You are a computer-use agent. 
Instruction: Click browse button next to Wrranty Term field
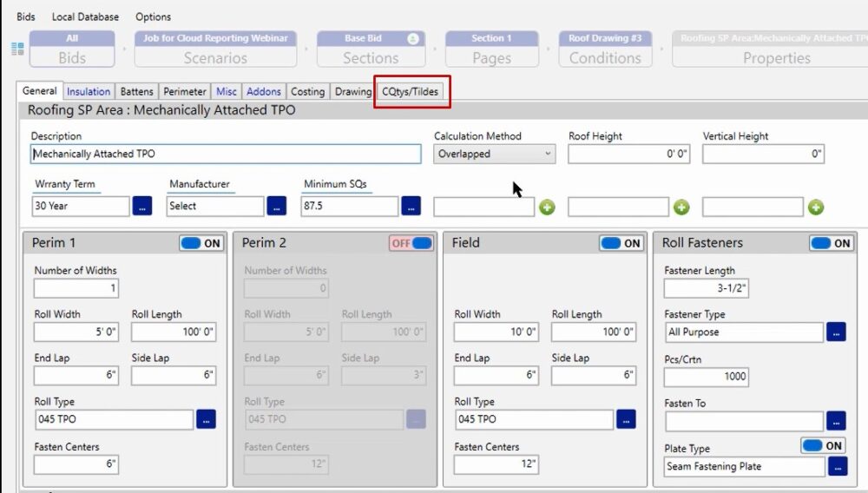click(x=142, y=207)
